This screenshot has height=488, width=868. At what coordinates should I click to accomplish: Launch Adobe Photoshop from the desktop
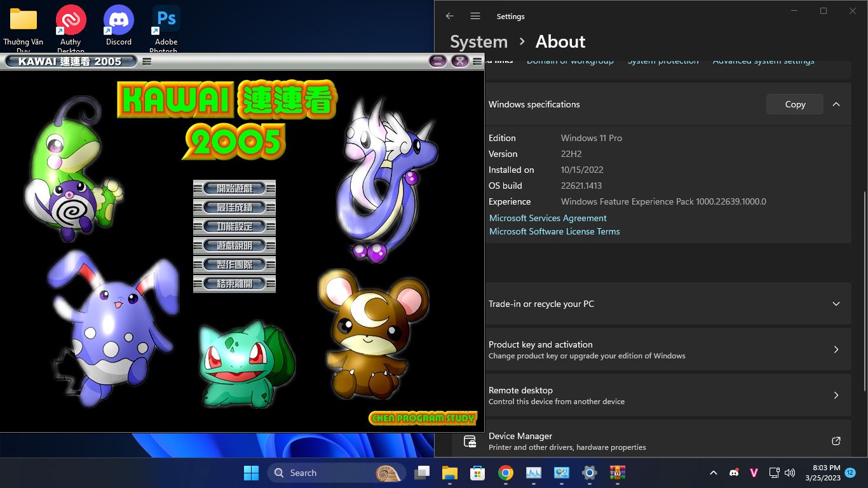pyautogui.click(x=165, y=19)
